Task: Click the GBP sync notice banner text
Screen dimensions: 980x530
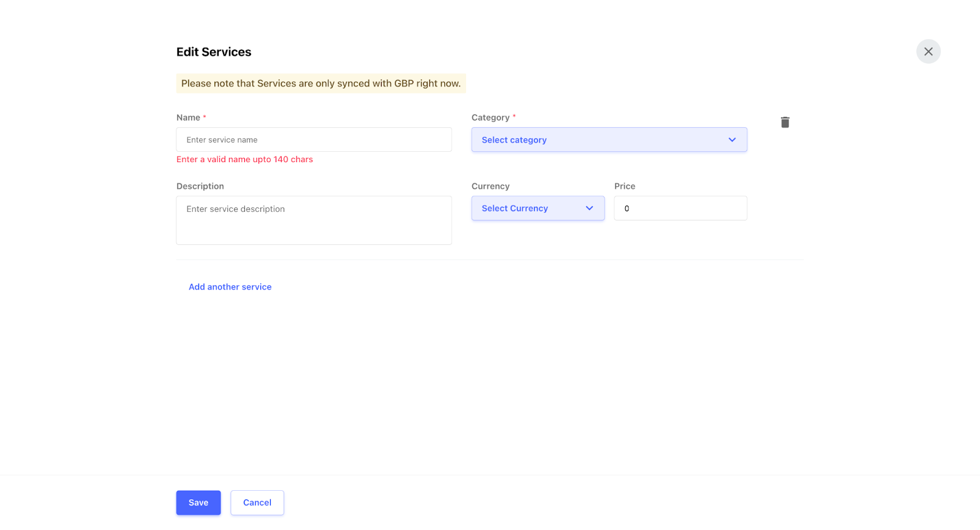Action: coord(321,83)
